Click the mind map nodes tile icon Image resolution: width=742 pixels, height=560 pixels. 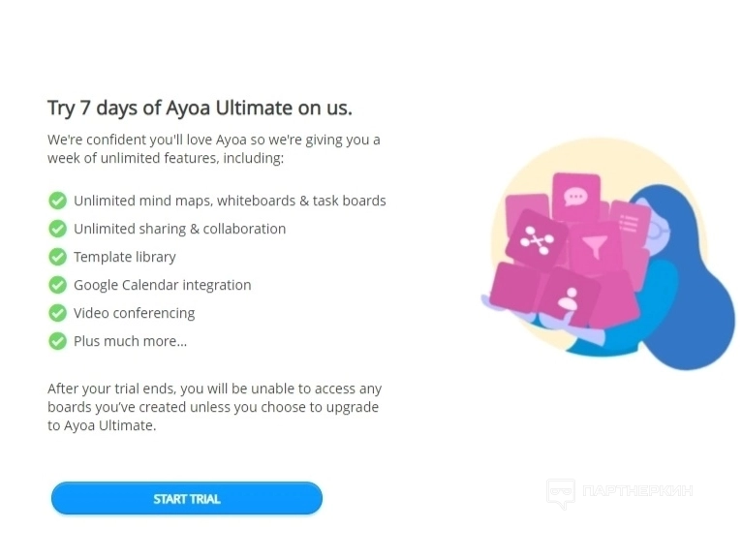click(536, 240)
